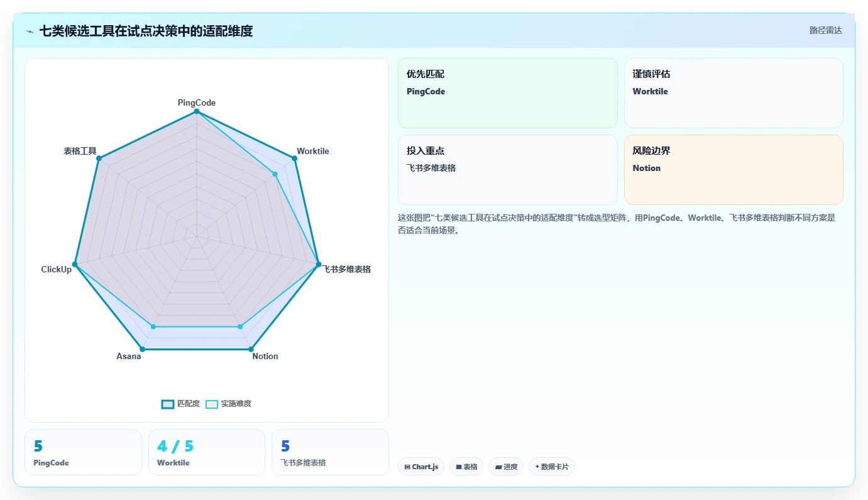Click the PingCode stat card showing 5

(83, 452)
